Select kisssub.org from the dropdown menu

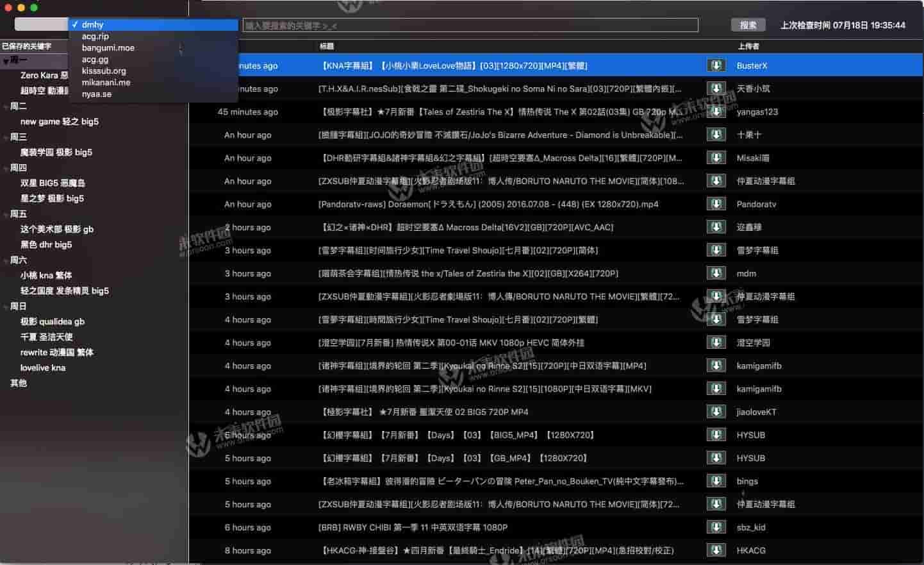pyautogui.click(x=153, y=71)
